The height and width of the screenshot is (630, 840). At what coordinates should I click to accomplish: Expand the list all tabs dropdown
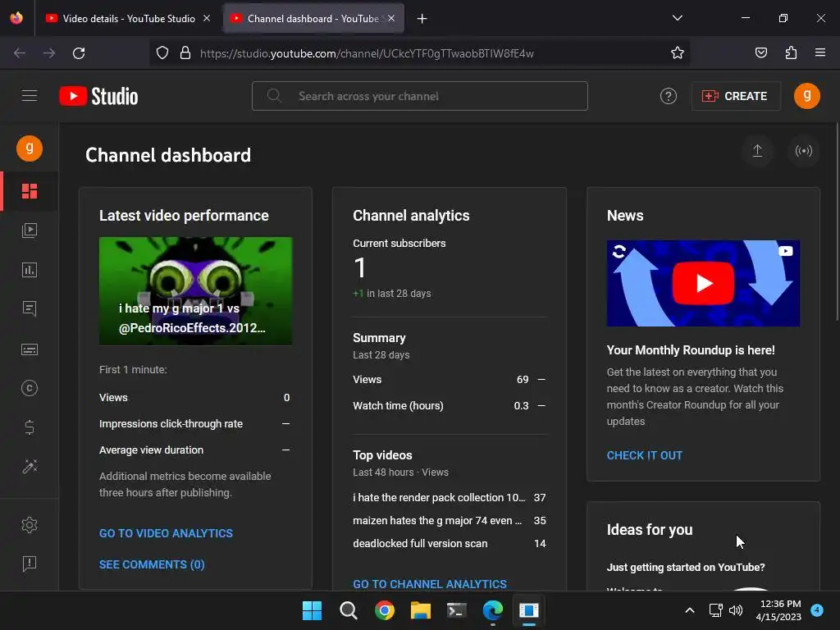point(677,18)
